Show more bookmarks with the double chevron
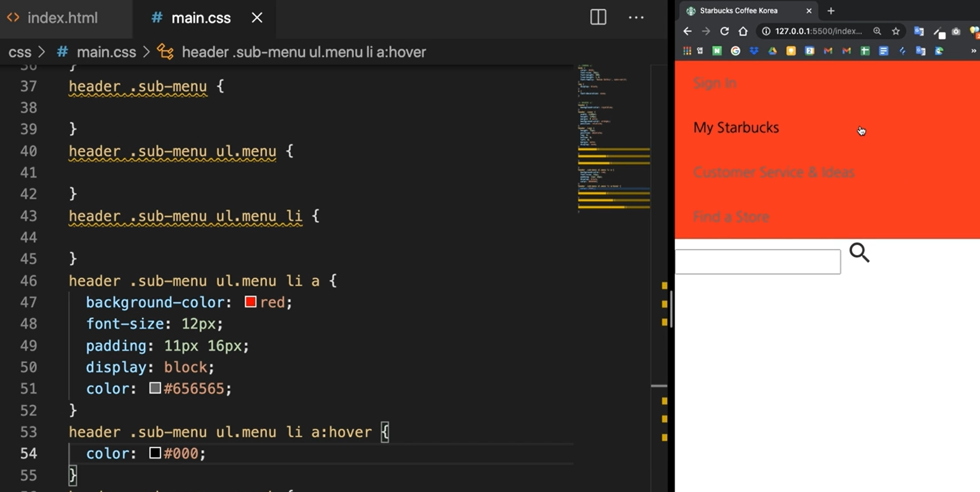980x492 pixels. tap(973, 51)
